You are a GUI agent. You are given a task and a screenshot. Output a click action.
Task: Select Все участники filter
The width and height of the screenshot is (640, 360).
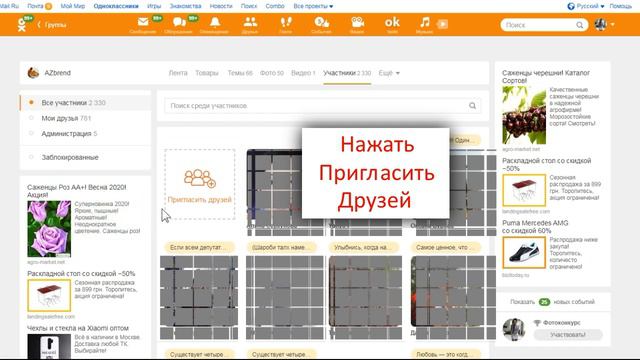point(85,103)
